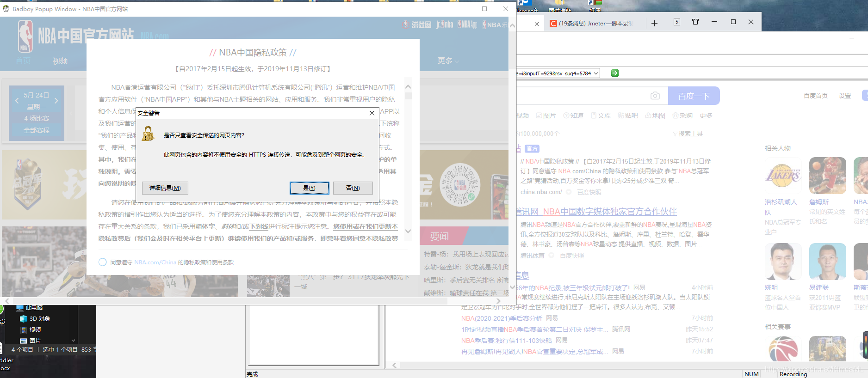The width and height of the screenshot is (868, 378).
Task: Click the 百度一下 search button
Action: coord(694,96)
